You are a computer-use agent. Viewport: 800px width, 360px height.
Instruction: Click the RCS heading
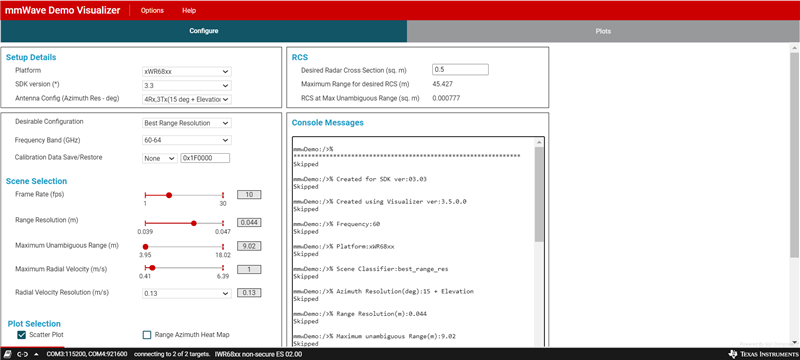click(x=299, y=57)
